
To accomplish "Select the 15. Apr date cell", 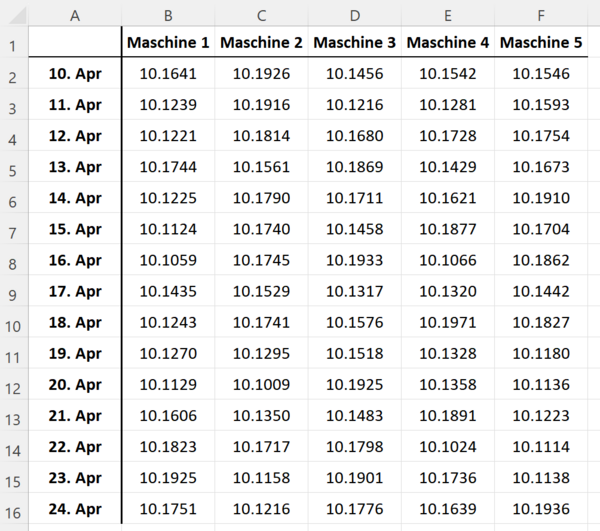I will click(75, 229).
